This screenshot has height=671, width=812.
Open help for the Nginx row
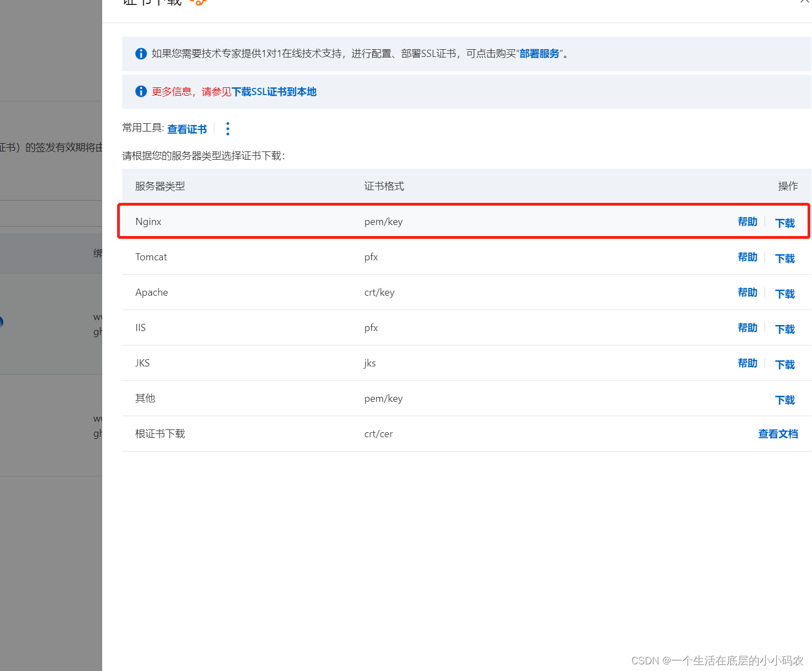click(x=747, y=222)
